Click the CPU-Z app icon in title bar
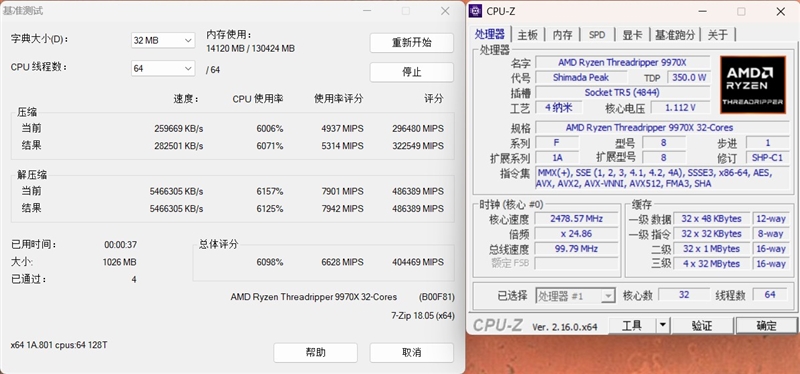Image resolution: width=800 pixels, height=374 pixels. pos(476,11)
